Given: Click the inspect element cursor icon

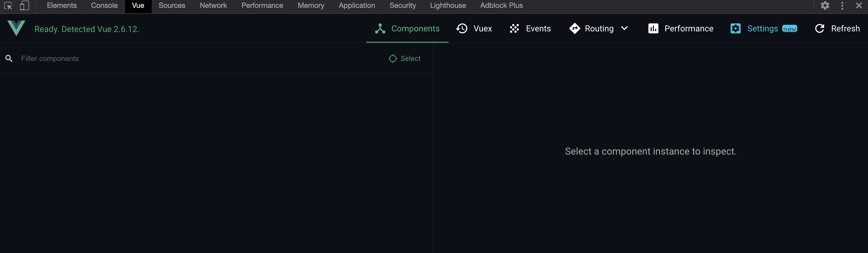Looking at the screenshot, I should click(x=8, y=6).
